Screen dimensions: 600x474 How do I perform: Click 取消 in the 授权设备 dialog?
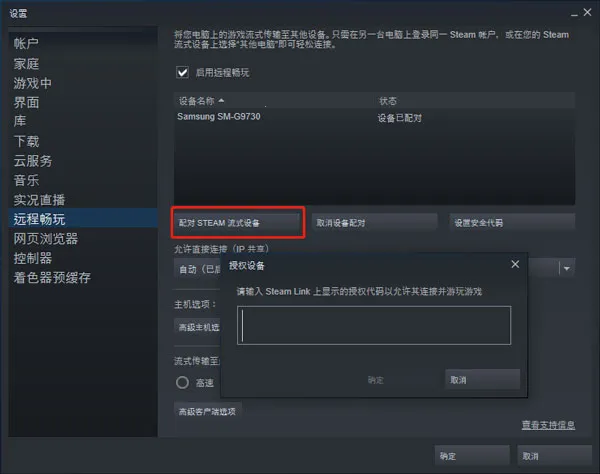pyautogui.click(x=482, y=380)
